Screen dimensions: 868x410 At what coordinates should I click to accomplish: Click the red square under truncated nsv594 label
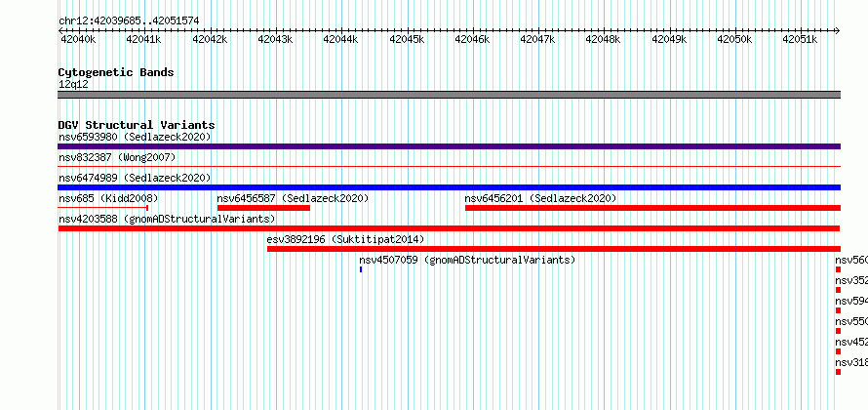click(x=838, y=310)
